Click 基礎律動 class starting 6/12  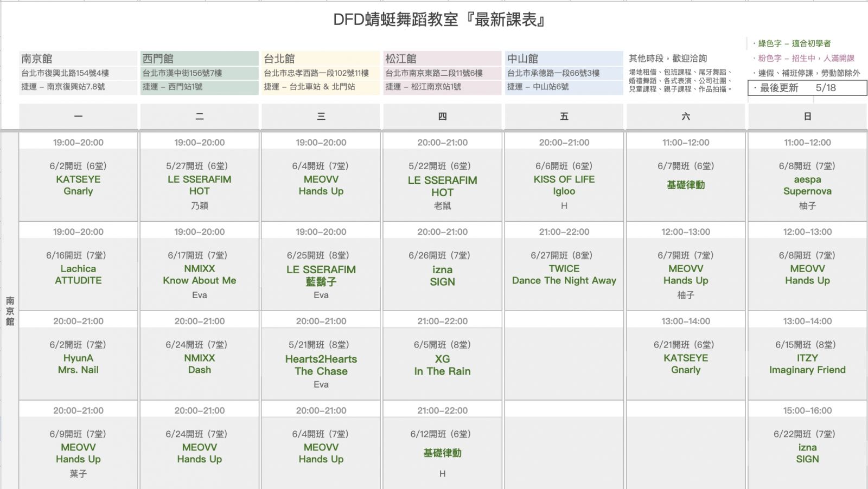(442, 453)
